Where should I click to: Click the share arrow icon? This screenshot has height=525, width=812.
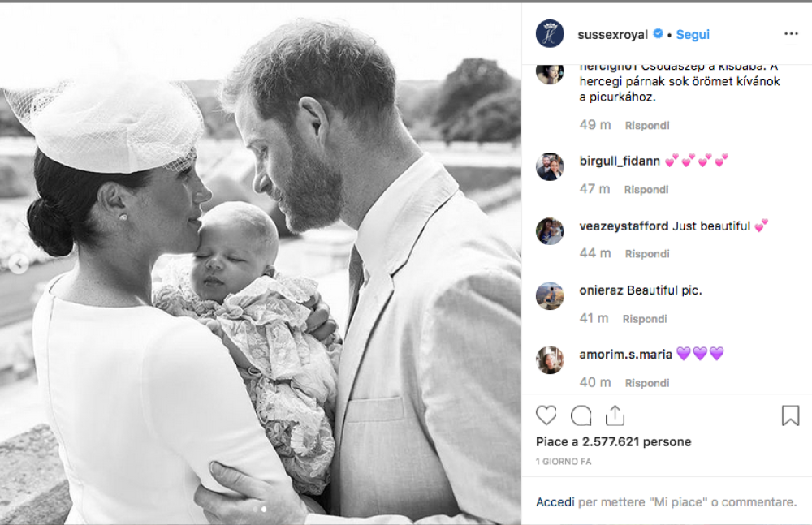(615, 415)
